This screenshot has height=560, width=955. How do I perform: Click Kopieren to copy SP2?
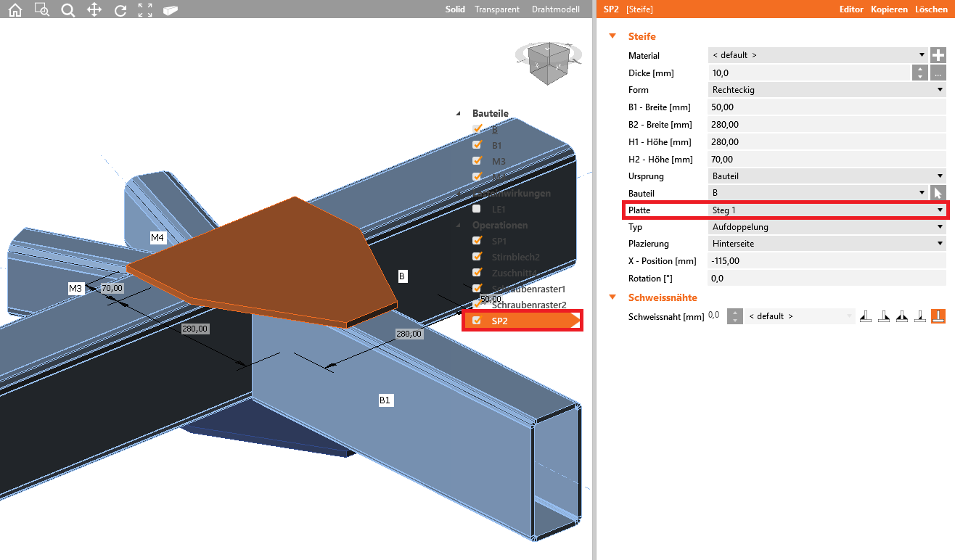[890, 9]
